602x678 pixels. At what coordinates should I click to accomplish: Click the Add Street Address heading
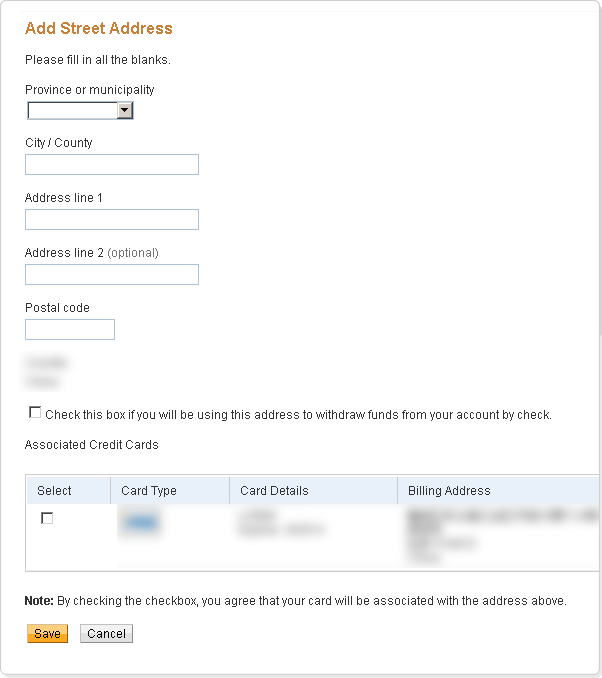tap(99, 29)
